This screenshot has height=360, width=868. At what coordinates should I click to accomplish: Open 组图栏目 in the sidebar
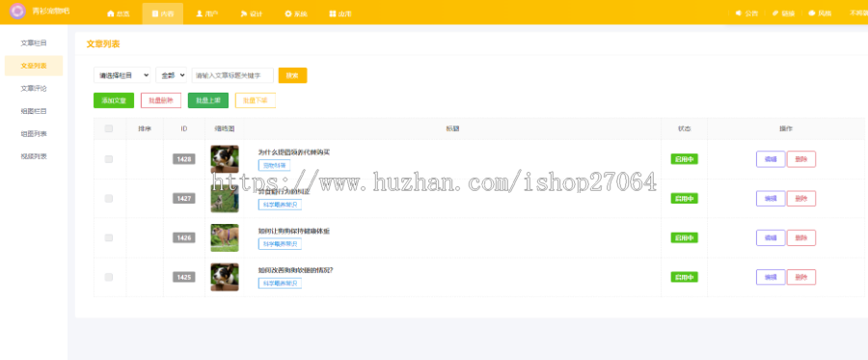pos(34,111)
